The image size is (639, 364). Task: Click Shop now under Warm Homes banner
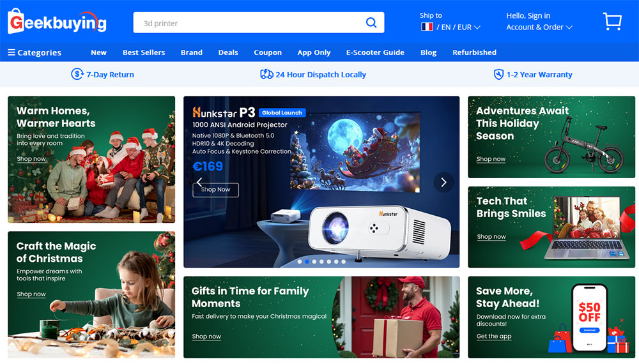[x=31, y=159]
